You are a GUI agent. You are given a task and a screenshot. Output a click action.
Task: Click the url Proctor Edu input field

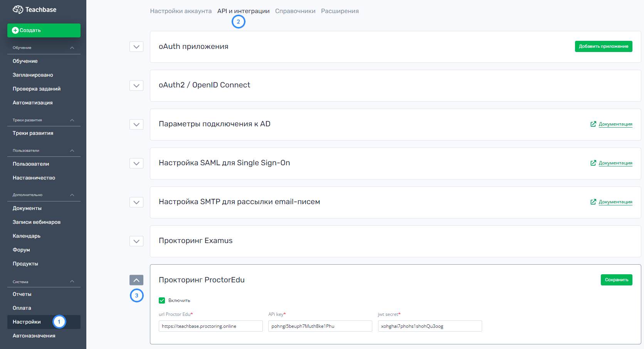coord(211,326)
